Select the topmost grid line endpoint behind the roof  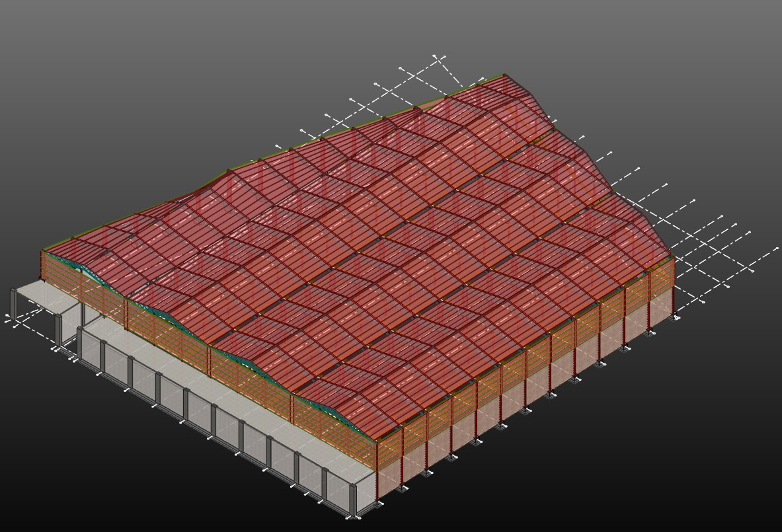click(x=434, y=56)
